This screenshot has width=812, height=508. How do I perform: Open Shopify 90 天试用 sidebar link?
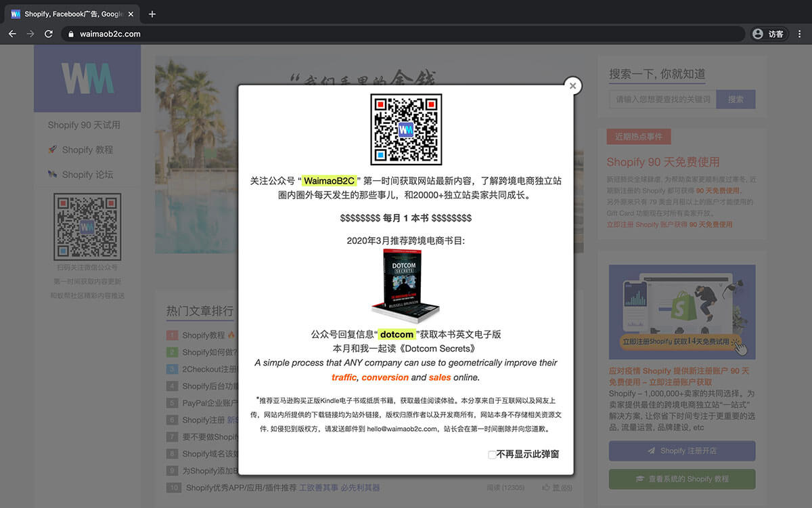(84, 125)
